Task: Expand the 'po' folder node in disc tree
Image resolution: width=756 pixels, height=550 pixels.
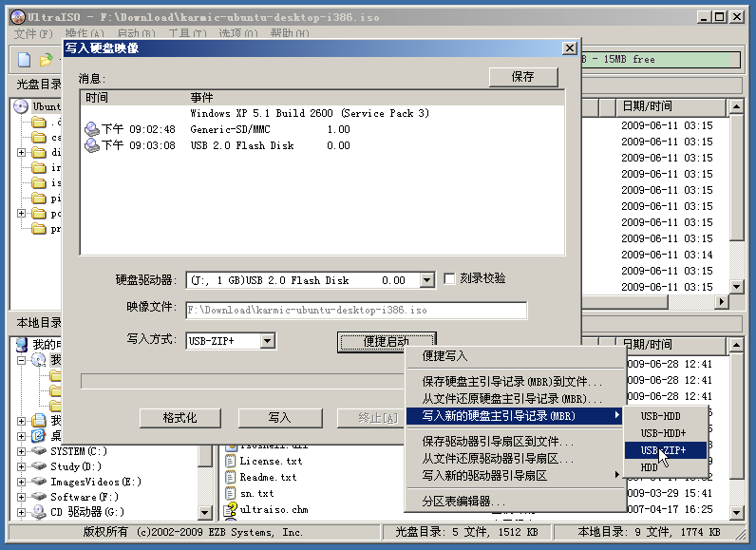Action: tap(21, 213)
